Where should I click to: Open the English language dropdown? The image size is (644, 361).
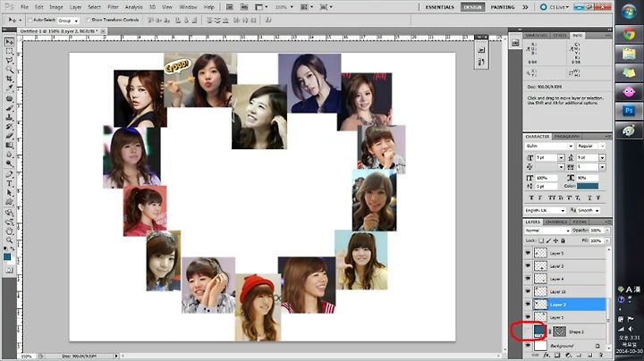546,211
